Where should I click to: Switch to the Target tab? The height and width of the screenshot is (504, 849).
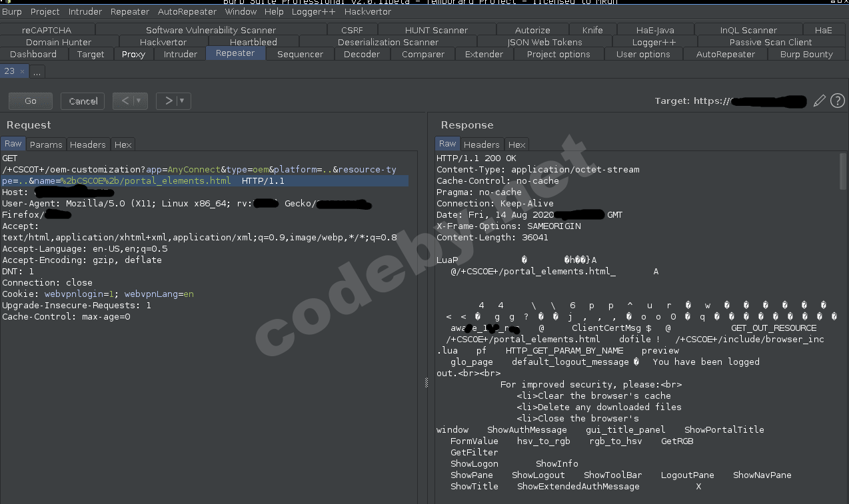point(91,54)
